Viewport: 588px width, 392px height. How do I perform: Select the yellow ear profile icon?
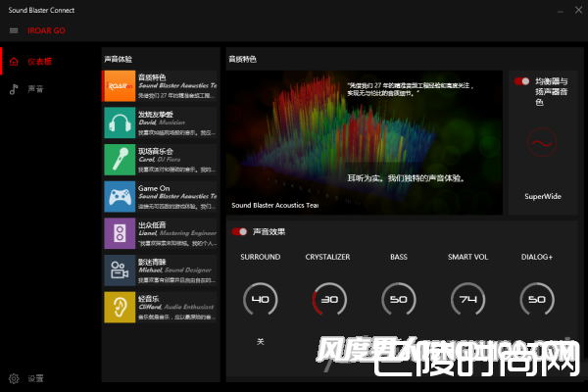[x=120, y=307]
